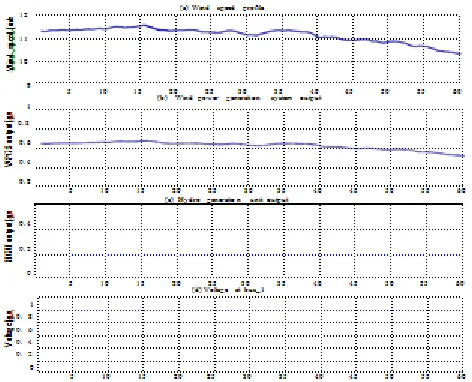Screen dimensions: 472x382
Task: Click the "(d) Voltage at bus_1" plot title
Action: pos(228,290)
